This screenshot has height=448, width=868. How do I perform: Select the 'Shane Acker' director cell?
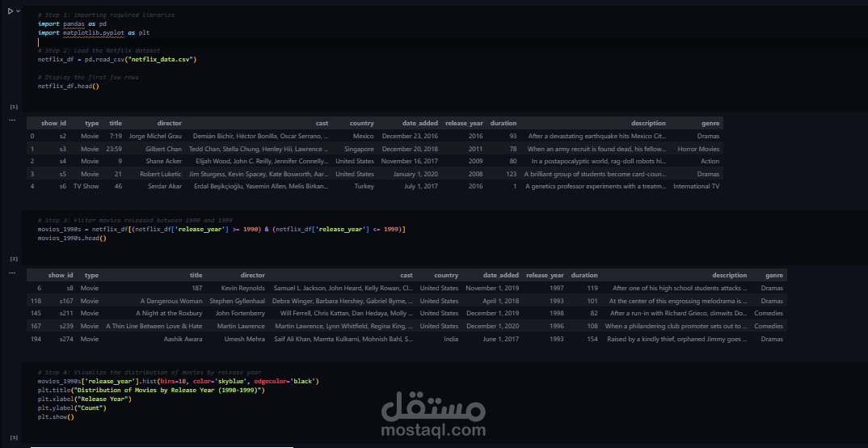pos(163,161)
